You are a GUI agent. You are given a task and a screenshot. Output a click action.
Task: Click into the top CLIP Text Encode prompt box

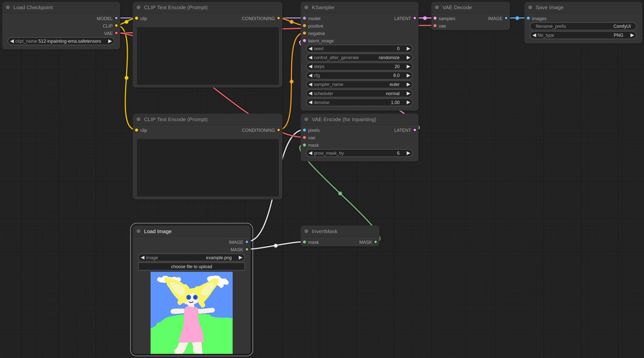(x=208, y=56)
